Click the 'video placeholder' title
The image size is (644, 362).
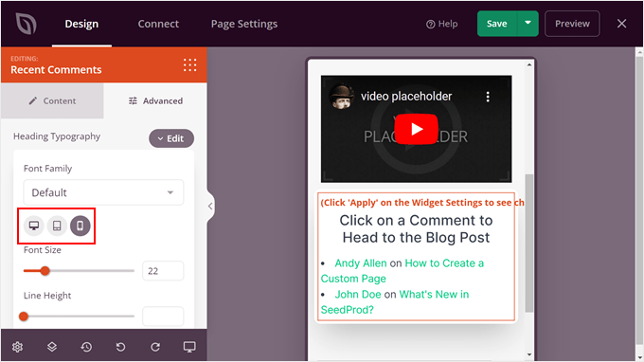coord(406,96)
